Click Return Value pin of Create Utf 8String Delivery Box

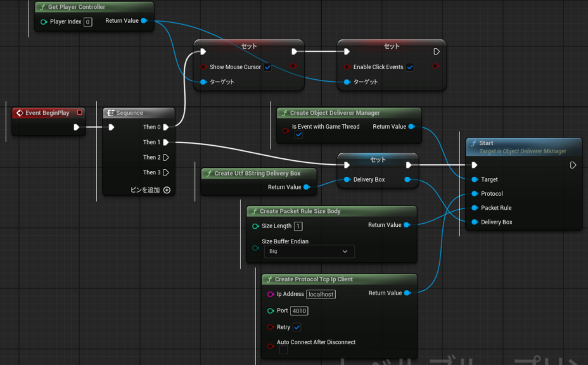[307, 187]
